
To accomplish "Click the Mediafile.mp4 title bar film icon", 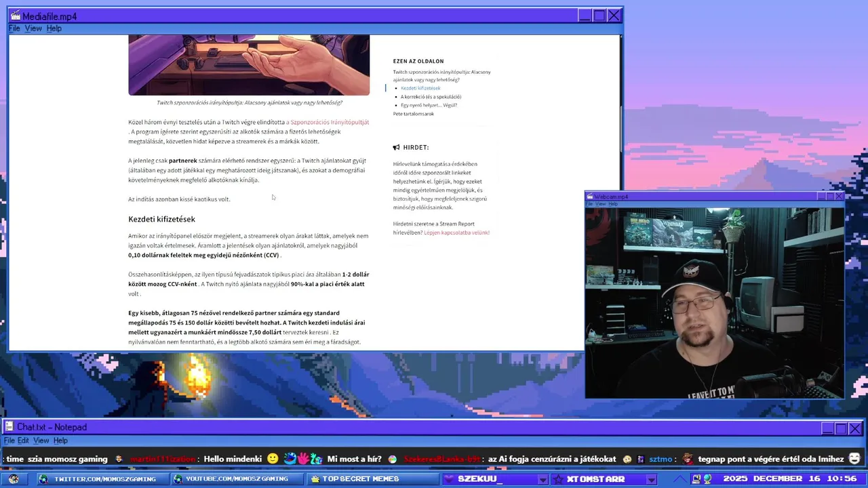I will tap(15, 16).
